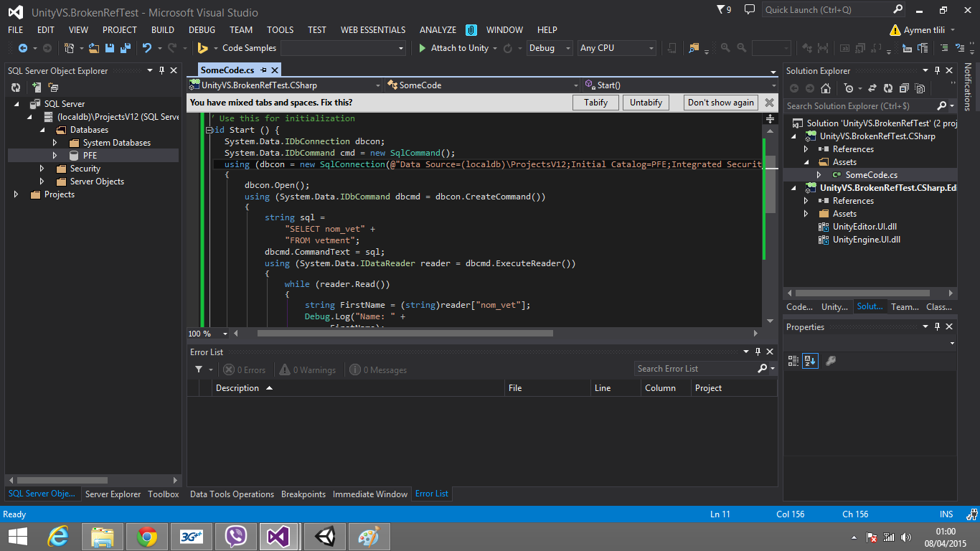Pin the SomeCode.cs tab
This screenshot has height=551, width=980.
coord(263,70)
